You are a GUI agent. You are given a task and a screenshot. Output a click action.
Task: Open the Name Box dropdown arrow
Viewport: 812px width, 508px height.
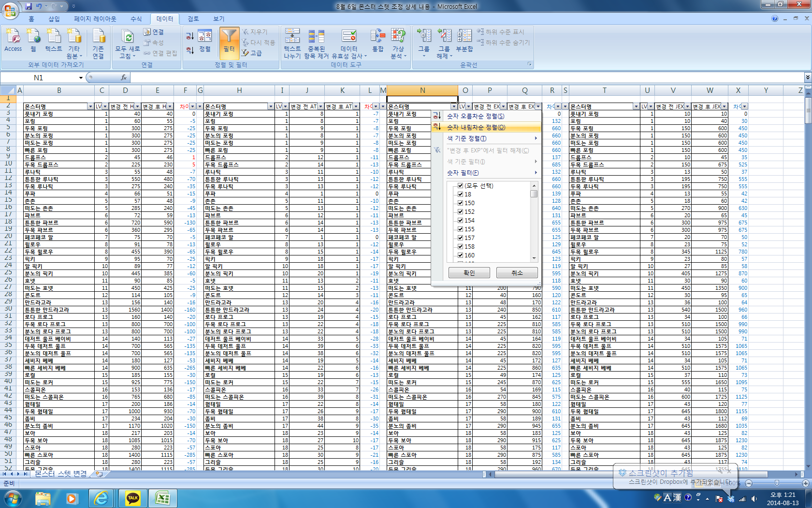tap(81, 78)
